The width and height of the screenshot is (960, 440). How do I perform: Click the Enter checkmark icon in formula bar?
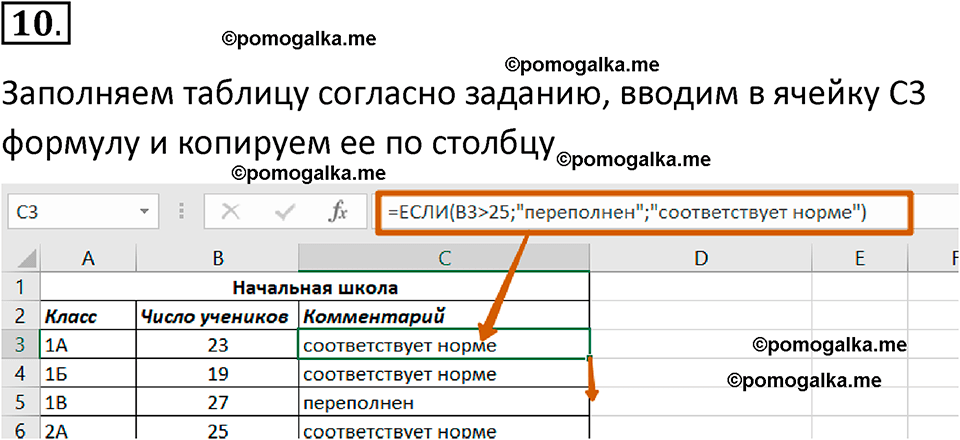284,212
